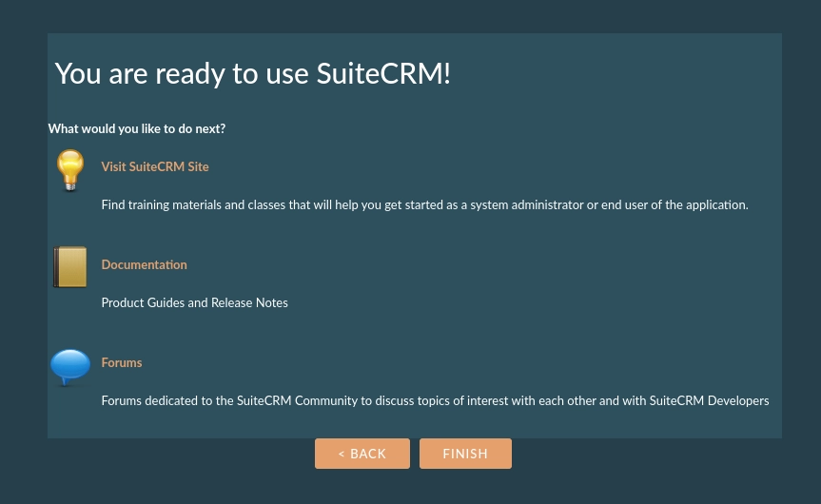Go back with the < BACK button
821x504 pixels.
pos(362,454)
